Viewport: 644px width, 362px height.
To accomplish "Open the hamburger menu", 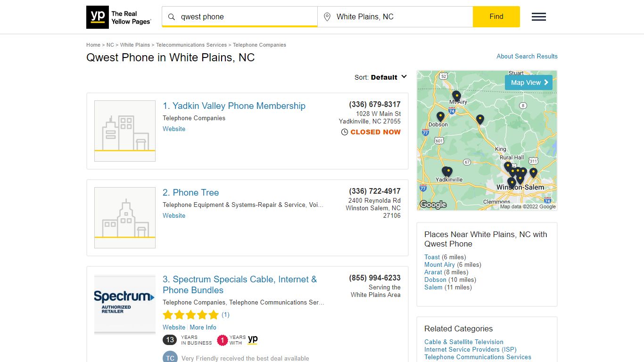I will pos(539,17).
